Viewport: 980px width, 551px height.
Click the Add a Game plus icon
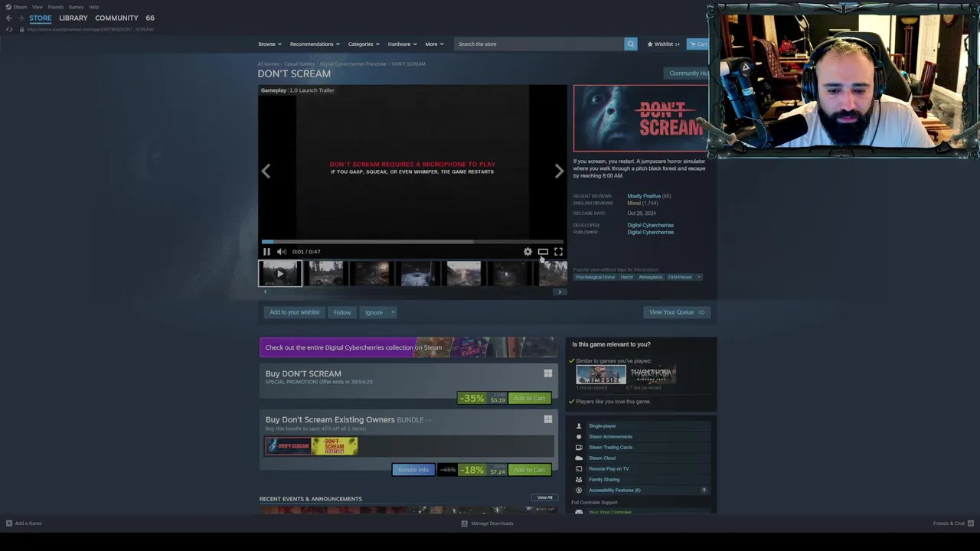[9, 523]
